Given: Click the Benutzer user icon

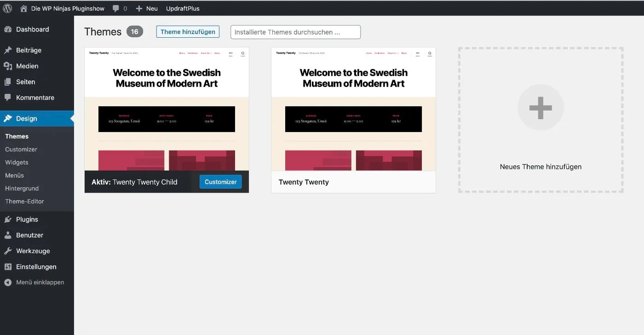Looking at the screenshot, I should [8, 235].
